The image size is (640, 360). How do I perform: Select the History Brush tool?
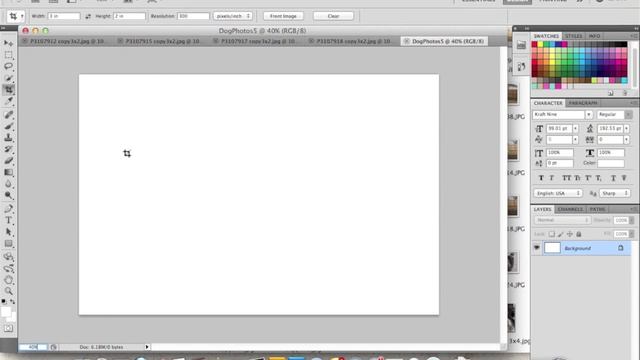click(x=8, y=149)
